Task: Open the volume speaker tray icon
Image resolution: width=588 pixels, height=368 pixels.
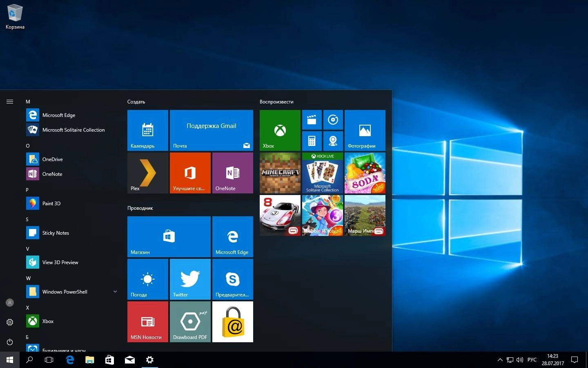Action: click(520, 360)
